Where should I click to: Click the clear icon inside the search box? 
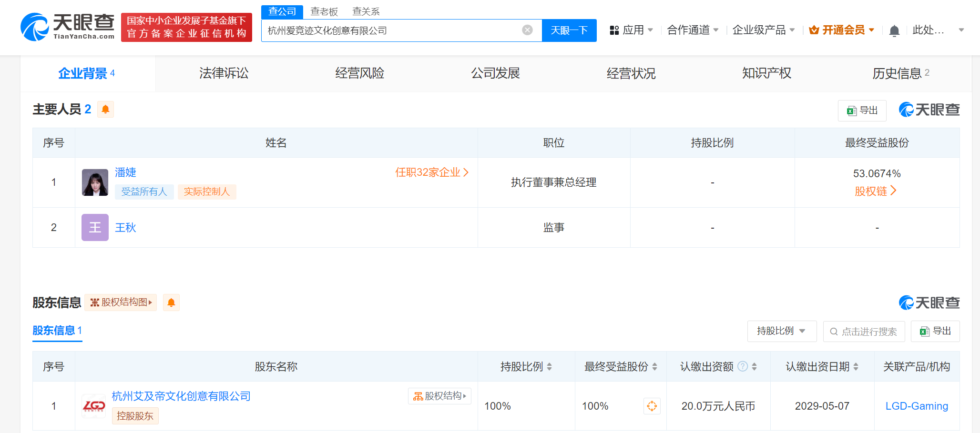tap(526, 30)
